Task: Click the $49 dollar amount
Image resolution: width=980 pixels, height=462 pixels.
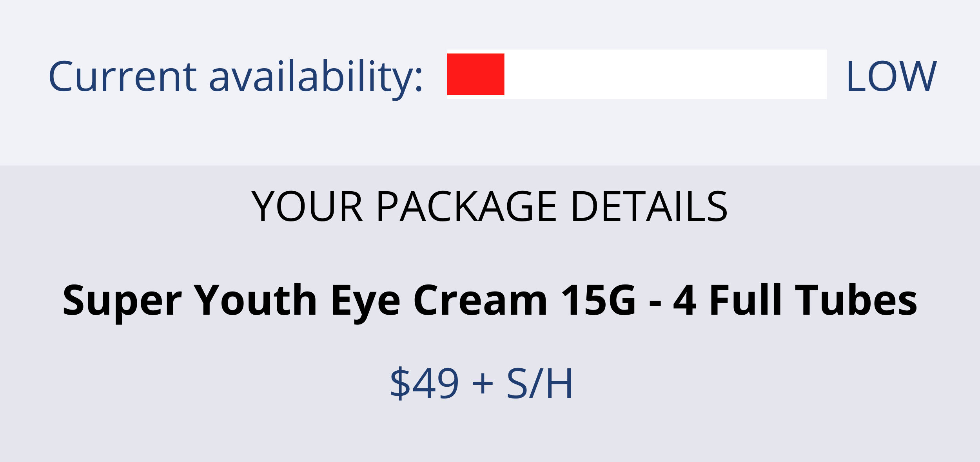Action: (x=424, y=383)
